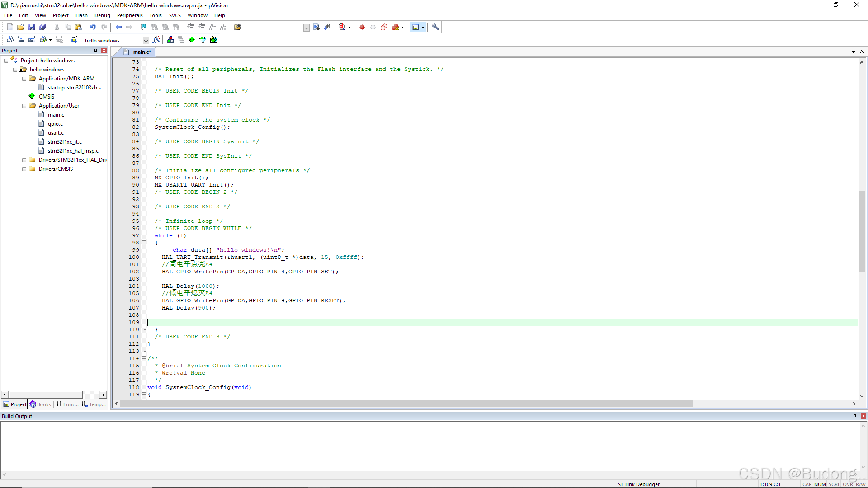
Task: Download code to flash with LOAD button
Action: pos(74,39)
